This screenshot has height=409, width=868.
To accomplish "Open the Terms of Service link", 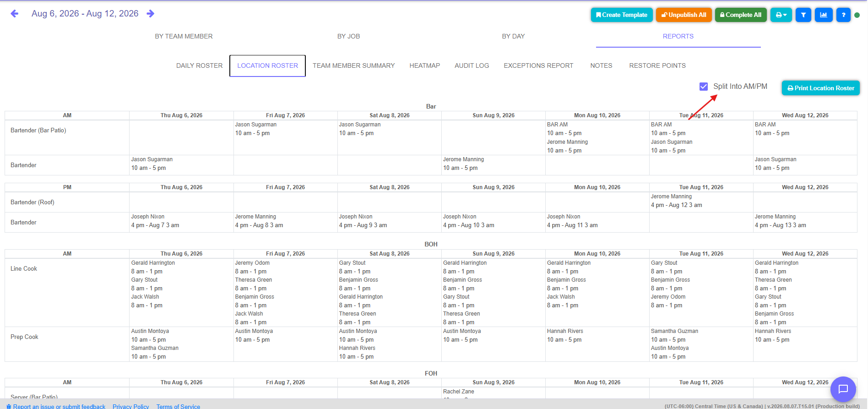I will (178, 406).
